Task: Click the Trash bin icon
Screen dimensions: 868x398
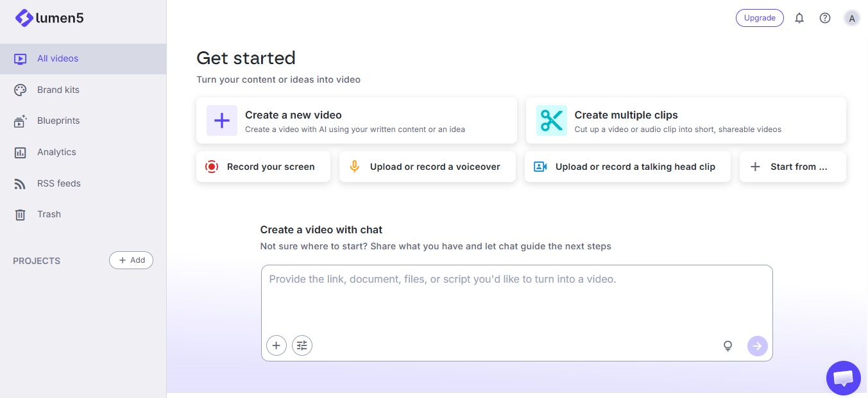Action: (x=20, y=215)
